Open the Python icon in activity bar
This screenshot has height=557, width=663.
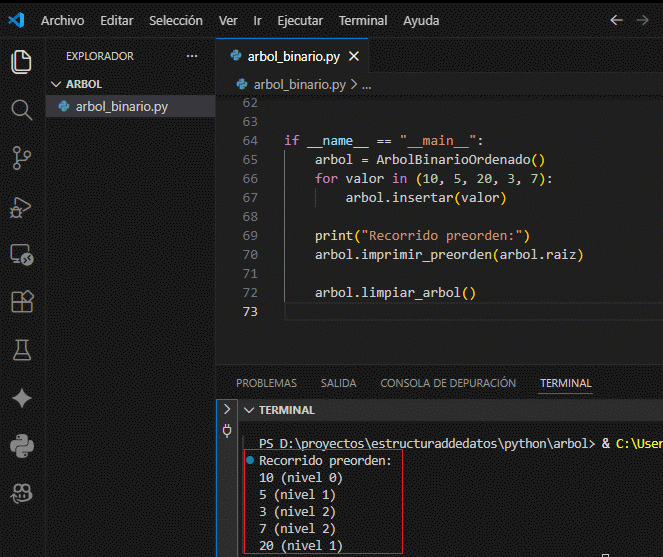pos(21,445)
